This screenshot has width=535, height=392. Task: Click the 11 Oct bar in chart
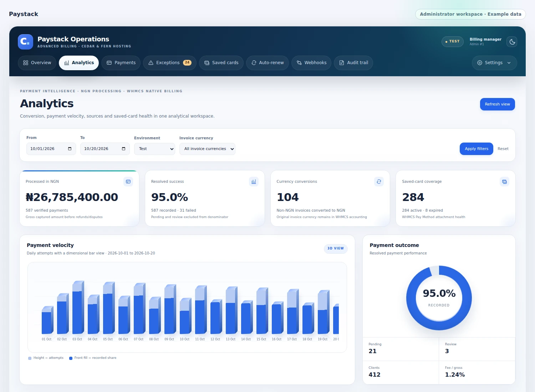pos(200,310)
